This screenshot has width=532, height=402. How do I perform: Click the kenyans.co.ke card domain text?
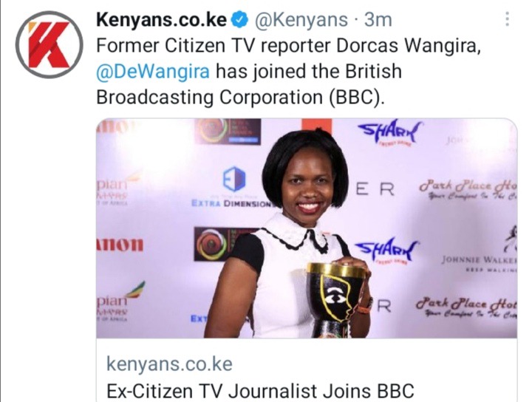point(169,364)
